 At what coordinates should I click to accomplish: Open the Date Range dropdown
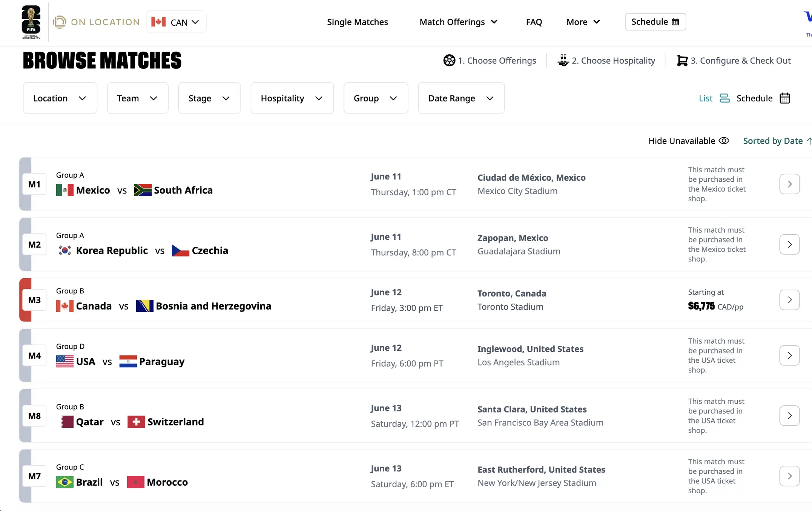click(461, 98)
